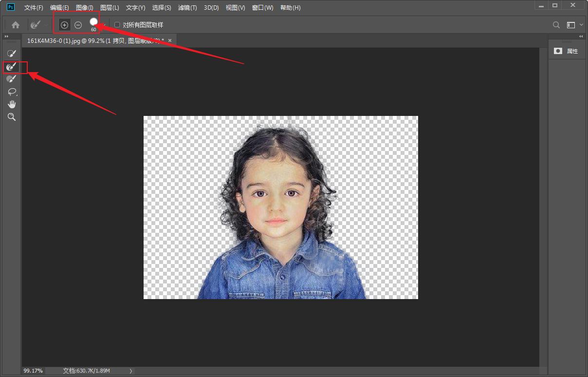Image resolution: width=588 pixels, height=377 pixels.
Task: Select the Lasso tool
Action: point(12,92)
